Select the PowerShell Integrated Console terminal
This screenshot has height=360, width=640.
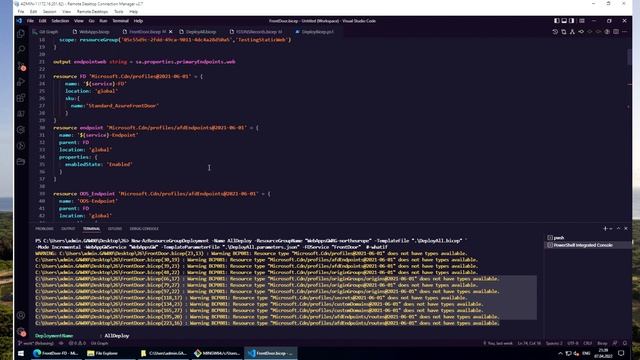(588, 245)
